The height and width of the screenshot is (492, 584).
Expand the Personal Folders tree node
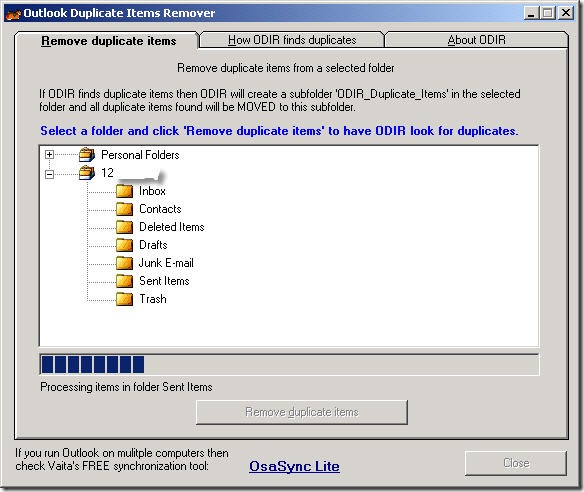(x=49, y=155)
